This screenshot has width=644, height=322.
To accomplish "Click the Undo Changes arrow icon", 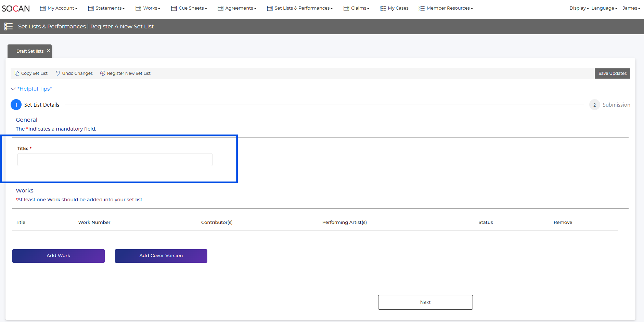I will tap(57, 73).
